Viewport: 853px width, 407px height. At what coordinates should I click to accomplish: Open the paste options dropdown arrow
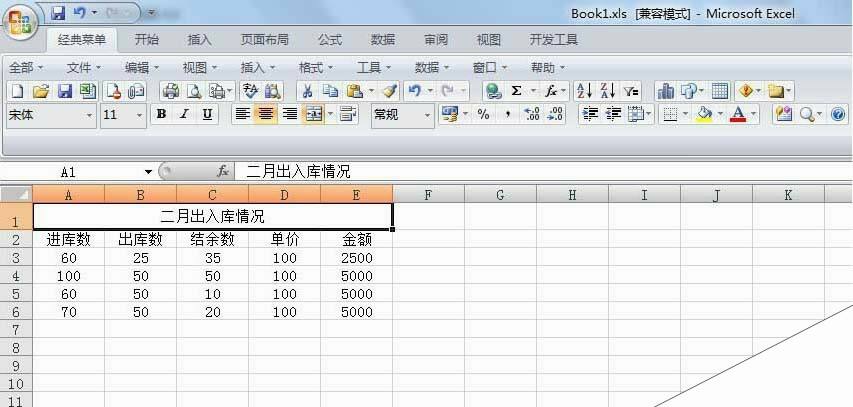pos(372,91)
